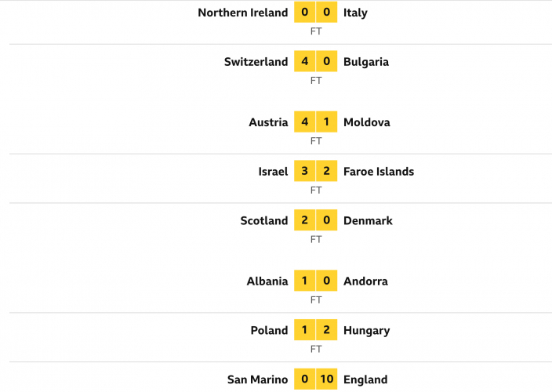Open the Albania team link
Viewport: 552px width, 392px height.
pos(267,281)
